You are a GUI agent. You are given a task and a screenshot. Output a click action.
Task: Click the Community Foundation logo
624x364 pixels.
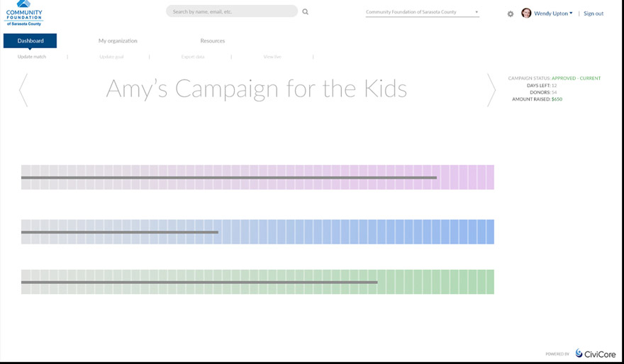pyautogui.click(x=24, y=13)
